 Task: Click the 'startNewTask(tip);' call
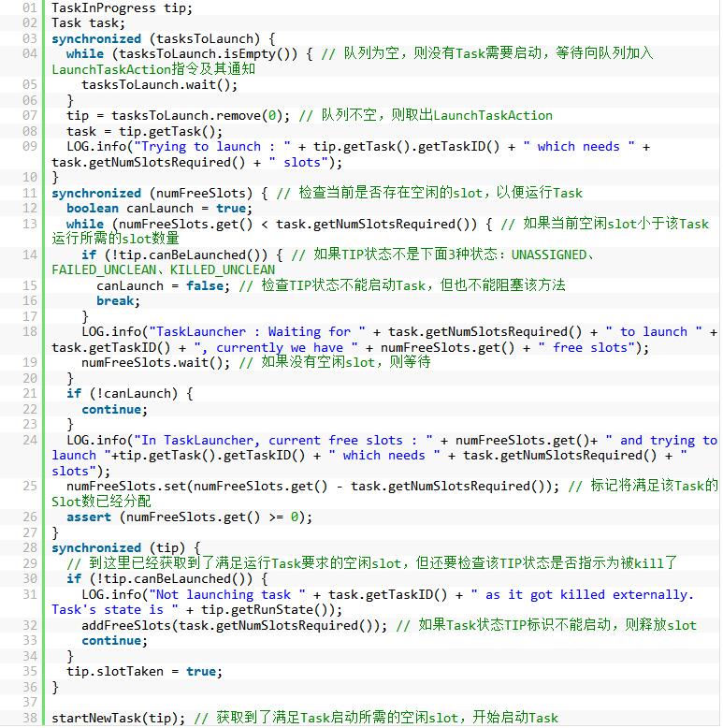point(118,718)
